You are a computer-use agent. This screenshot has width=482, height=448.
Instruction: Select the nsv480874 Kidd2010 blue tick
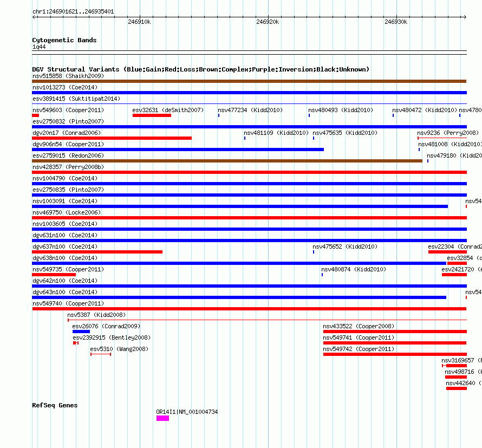click(x=322, y=275)
